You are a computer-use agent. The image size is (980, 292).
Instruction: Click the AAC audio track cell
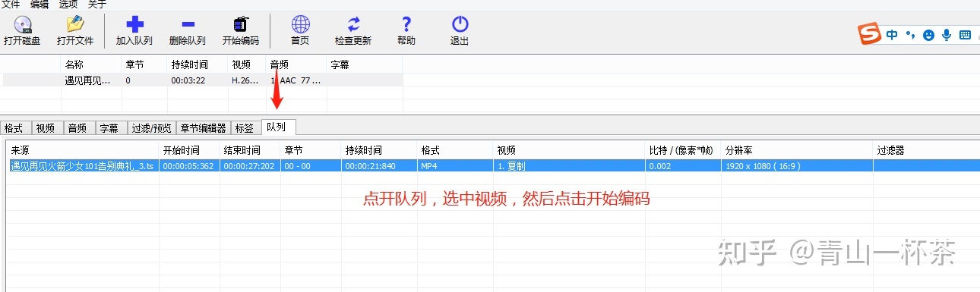click(296, 80)
